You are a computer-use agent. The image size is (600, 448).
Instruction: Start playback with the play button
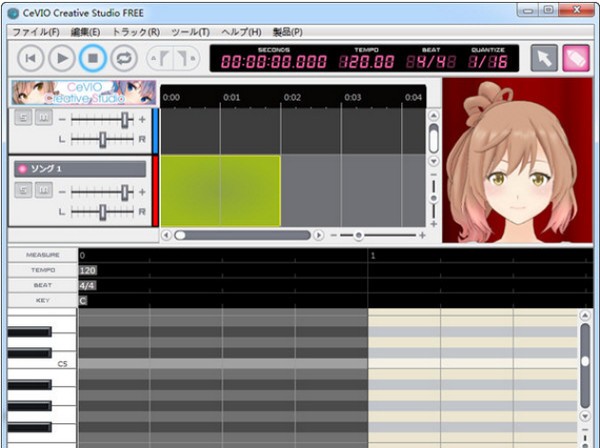(62, 59)
